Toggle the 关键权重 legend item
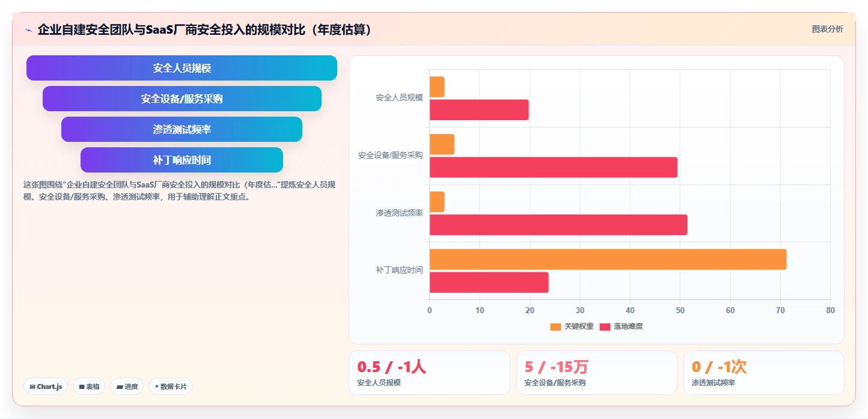 pos(572,326)
